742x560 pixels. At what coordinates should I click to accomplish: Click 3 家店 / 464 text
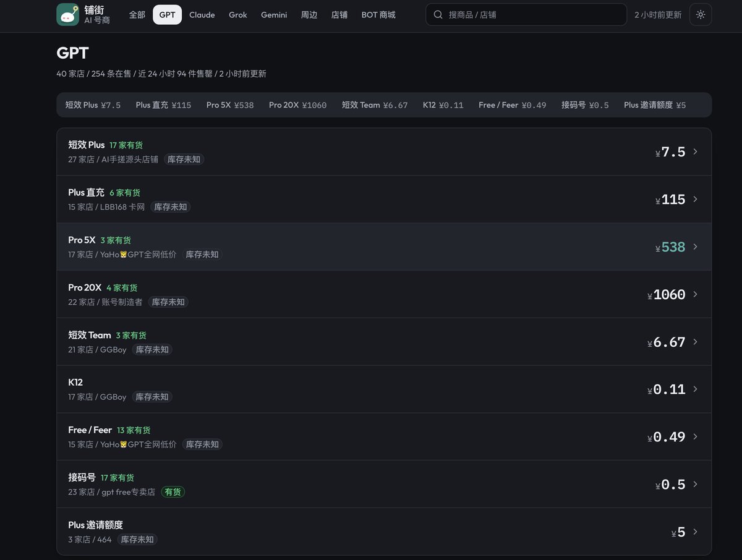click(x=90, y=540)
